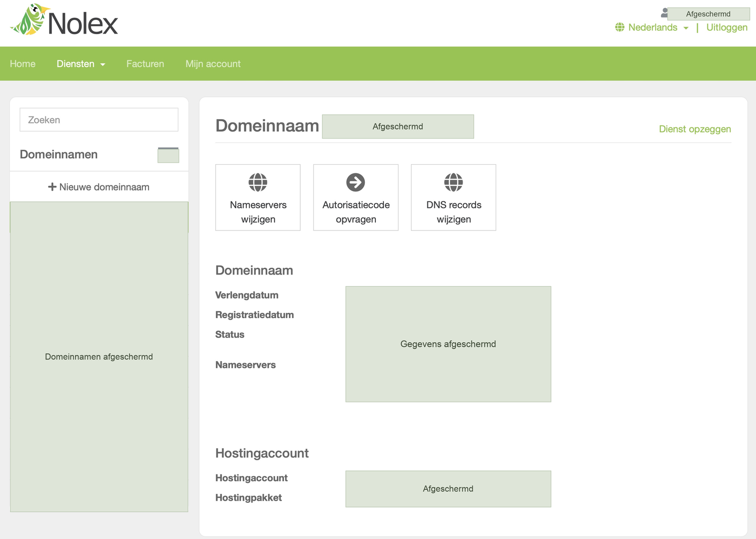Click the globe icon on DNS records wijzigen
Image resolution: width=756 pixels, height=539 pixels.
point(454,182)
